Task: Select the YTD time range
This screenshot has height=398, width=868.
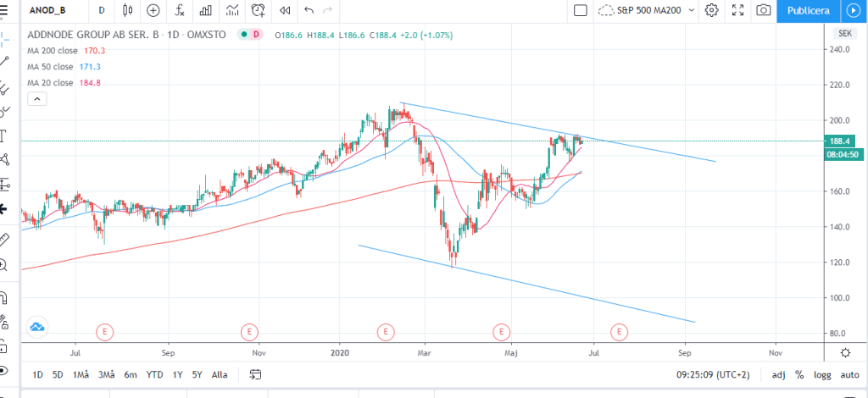Action: tap(154, 374)
